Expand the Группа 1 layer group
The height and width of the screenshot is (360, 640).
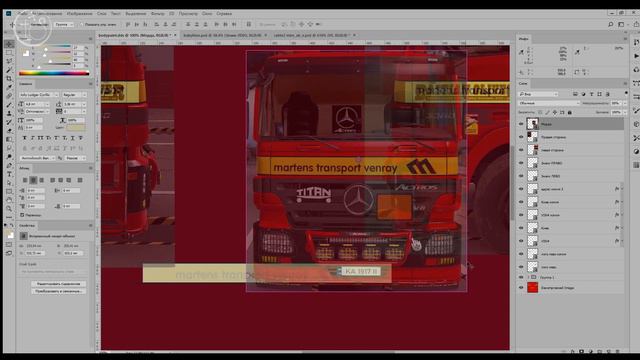528,277
